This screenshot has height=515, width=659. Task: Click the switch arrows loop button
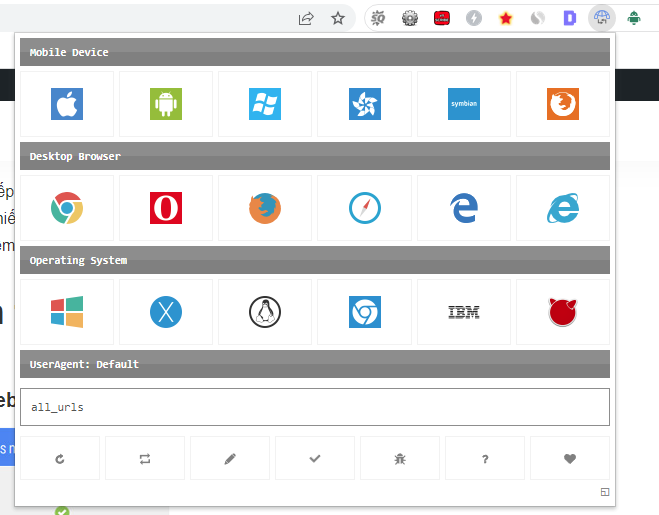pyautogui.click(x=145, y=458)
